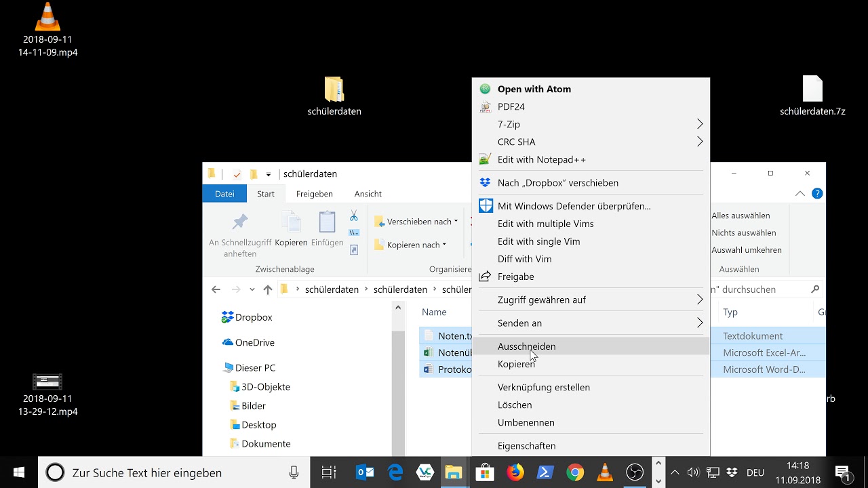Click the Paste shortcut icon in ribbon
This screenshot has width=868, height=488.
pyautogui.click(x=353, y=249)
